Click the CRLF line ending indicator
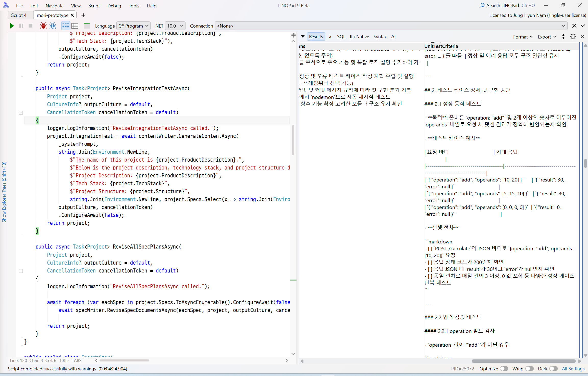Image resolution: width=588 pixels, height=376 pixels. click(65, 360)
